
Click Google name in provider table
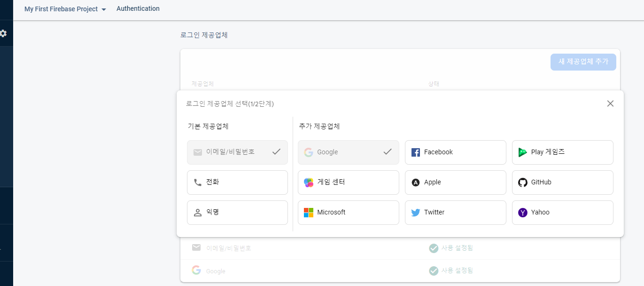tap(216, 271)
